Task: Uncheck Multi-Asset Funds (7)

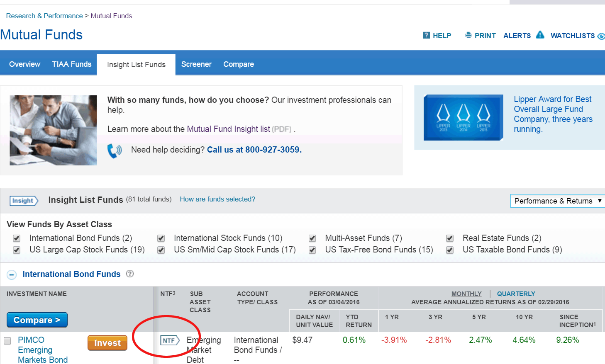Action: pos(312,238)
